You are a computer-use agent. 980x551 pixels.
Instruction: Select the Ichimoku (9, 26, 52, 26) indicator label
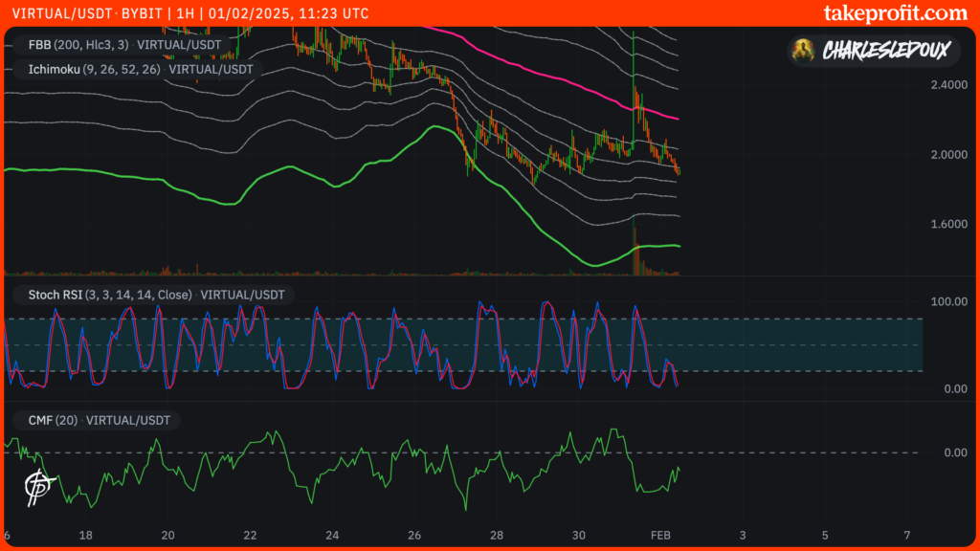click(x=133, y=69)
